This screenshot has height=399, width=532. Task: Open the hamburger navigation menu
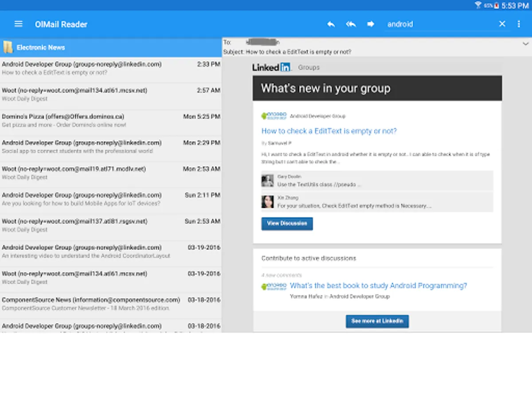coord(18,24)
